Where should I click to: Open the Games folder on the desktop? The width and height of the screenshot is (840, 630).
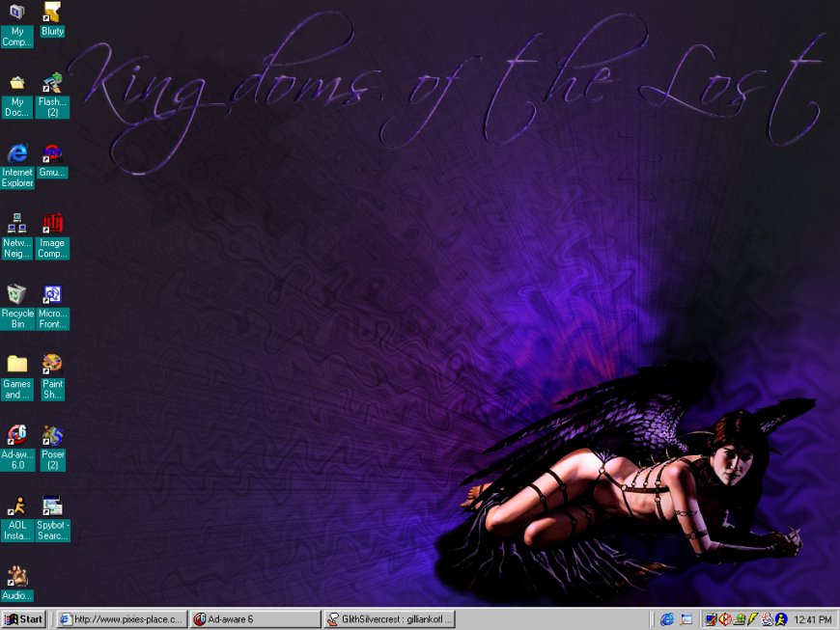(17, 365)
